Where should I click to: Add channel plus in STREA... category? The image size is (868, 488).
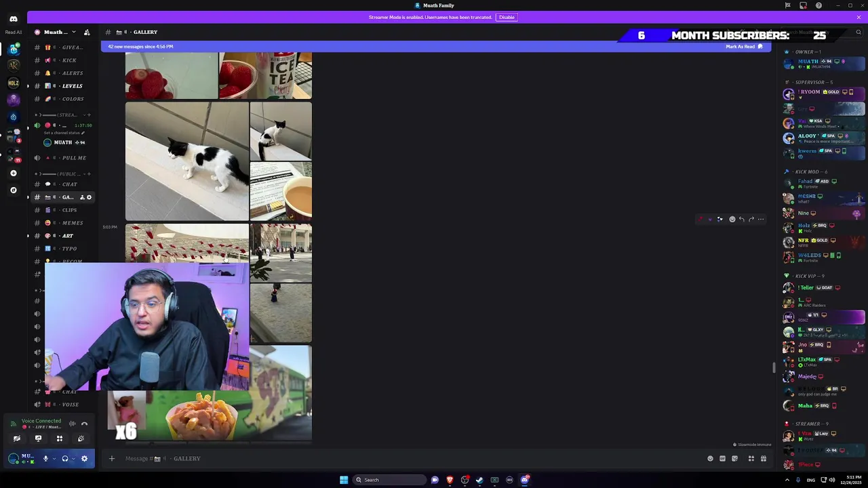tap(89, 115)
